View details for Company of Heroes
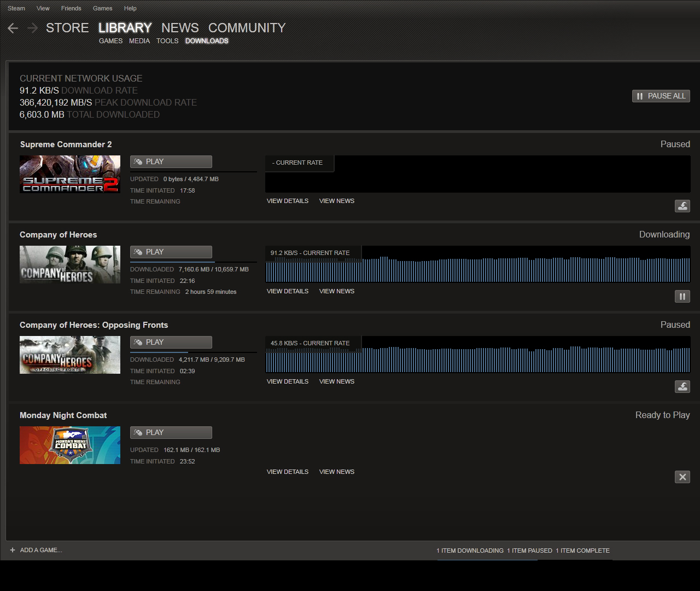700x591 pixels. pyautogui.click(x=288, y=291)
